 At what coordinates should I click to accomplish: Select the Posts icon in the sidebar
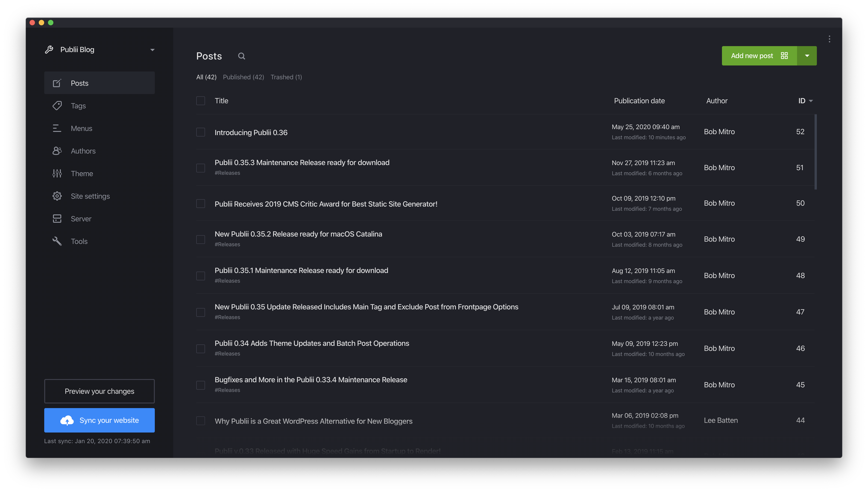(57, 83)
